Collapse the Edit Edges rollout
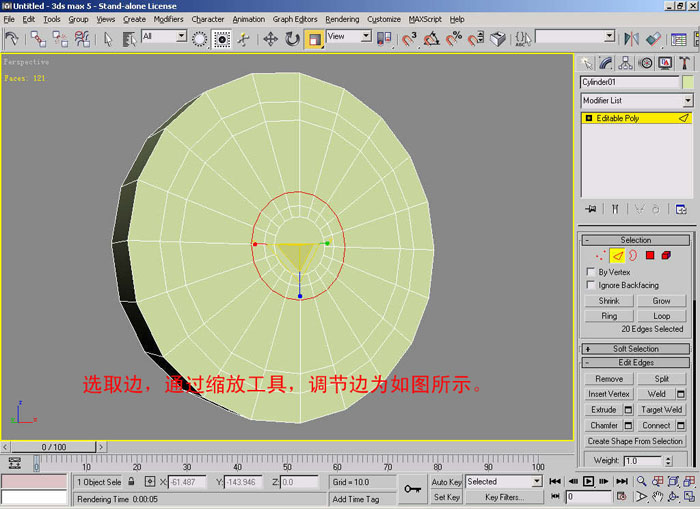This screenshot has width=700, height=509. tap(636, 362)
